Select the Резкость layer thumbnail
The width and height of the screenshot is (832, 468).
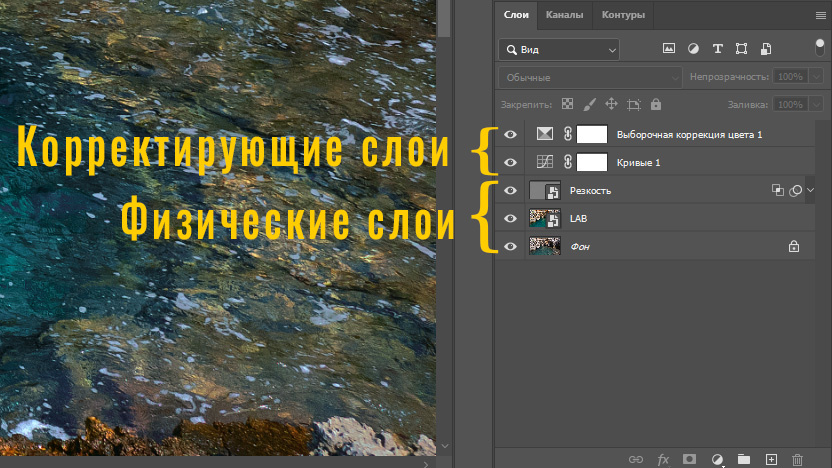[545, 190]
